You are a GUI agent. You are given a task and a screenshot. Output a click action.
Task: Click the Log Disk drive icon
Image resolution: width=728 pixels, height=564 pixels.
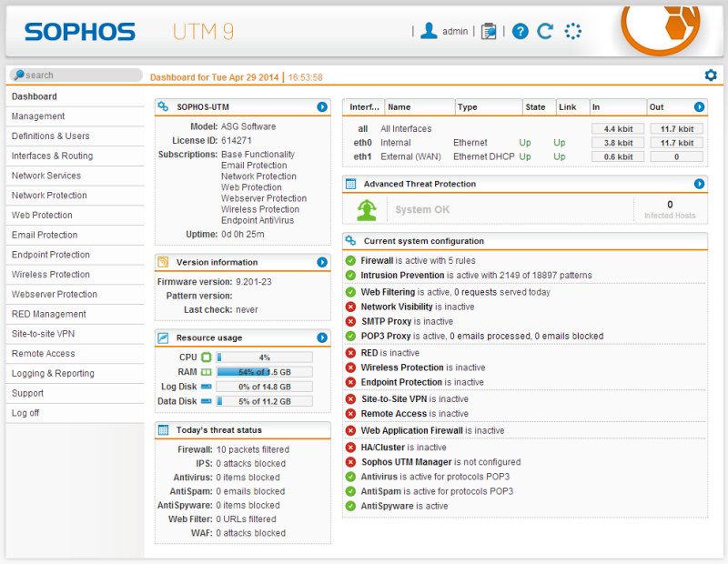(207, 387)
